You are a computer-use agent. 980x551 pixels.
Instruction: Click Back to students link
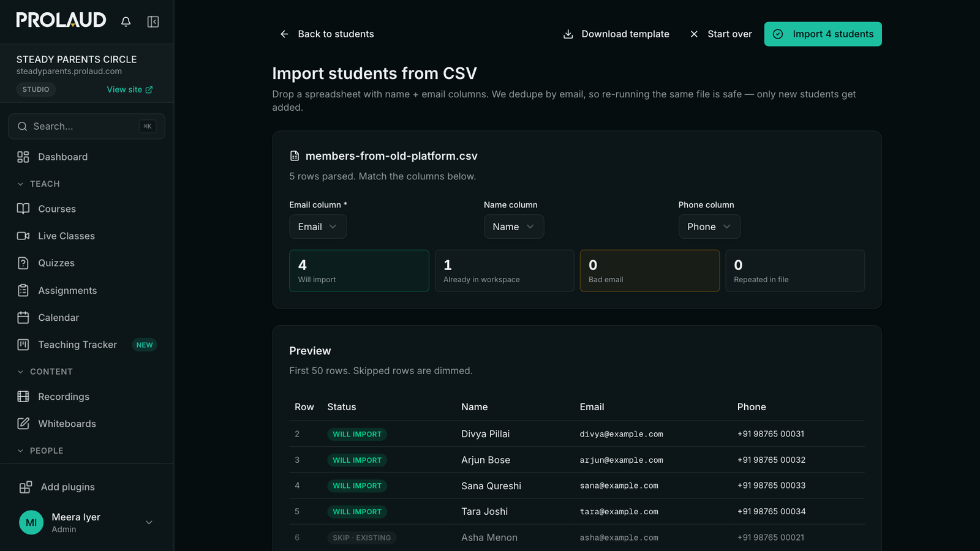click(x=327, y=34)
